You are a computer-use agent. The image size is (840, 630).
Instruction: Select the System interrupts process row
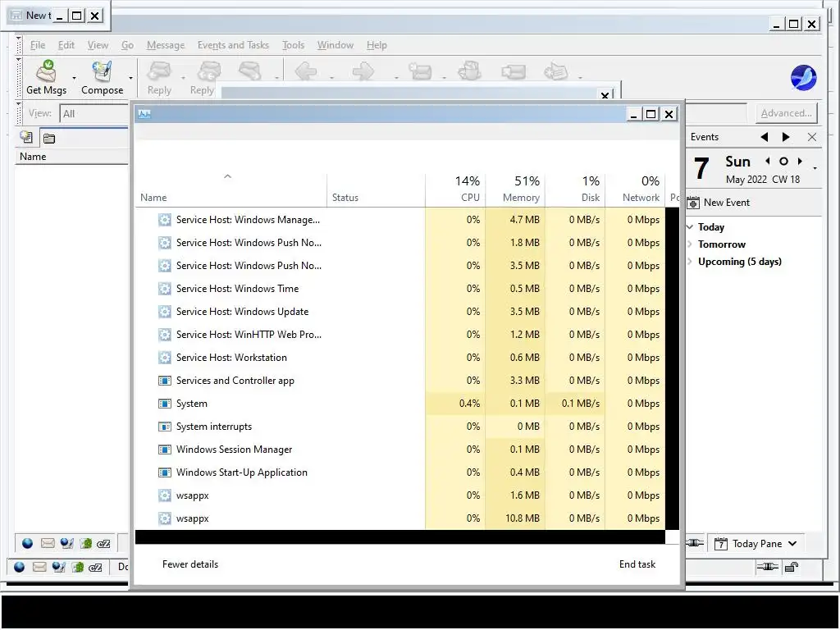pyautogui.click(x=399, y=427)
